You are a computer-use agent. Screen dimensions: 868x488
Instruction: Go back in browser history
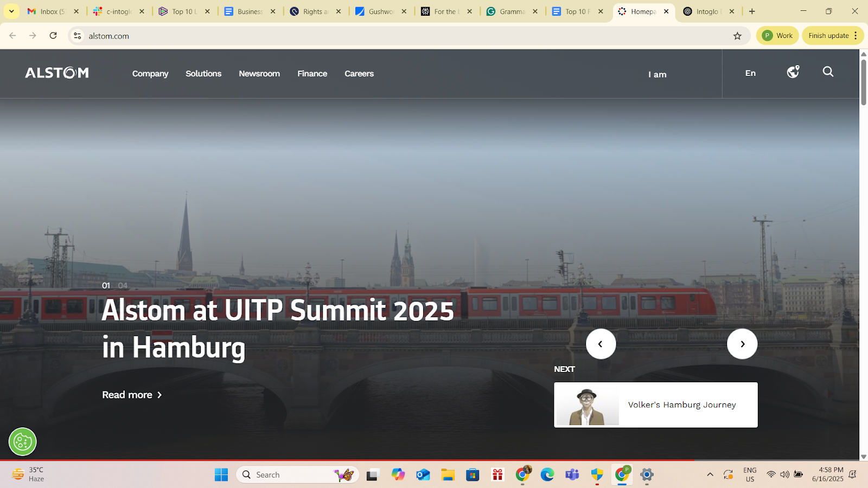12,36
